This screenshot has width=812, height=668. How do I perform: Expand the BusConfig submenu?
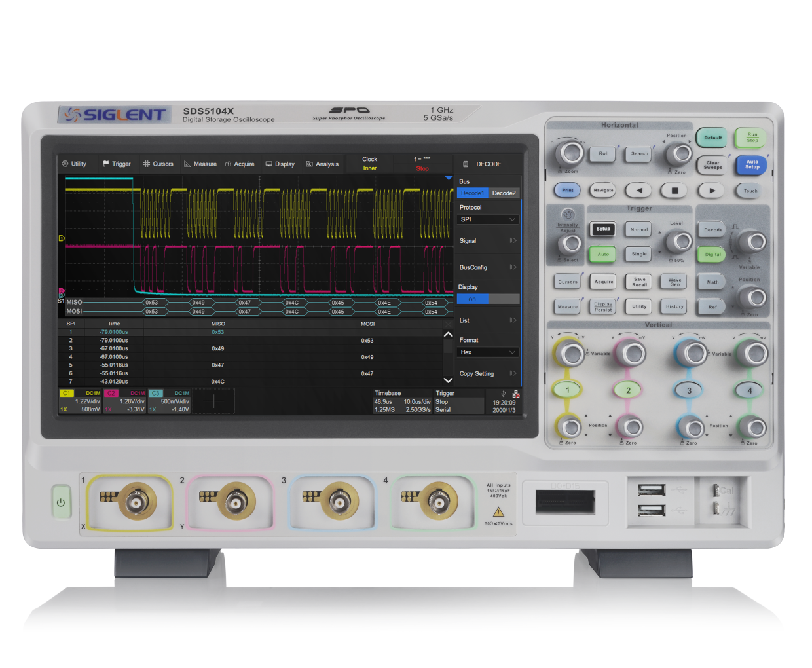click(x=488, y=267)
